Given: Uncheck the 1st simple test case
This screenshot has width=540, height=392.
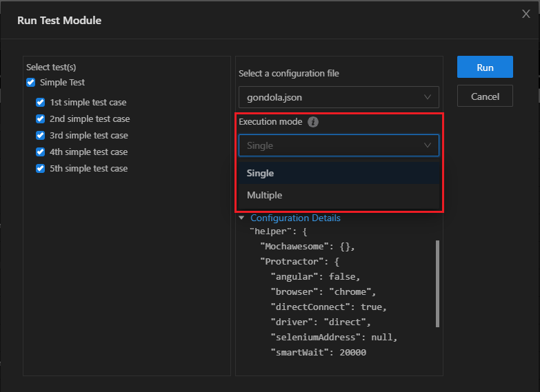Looking at the screenshot, I should (x=40, y=103).
